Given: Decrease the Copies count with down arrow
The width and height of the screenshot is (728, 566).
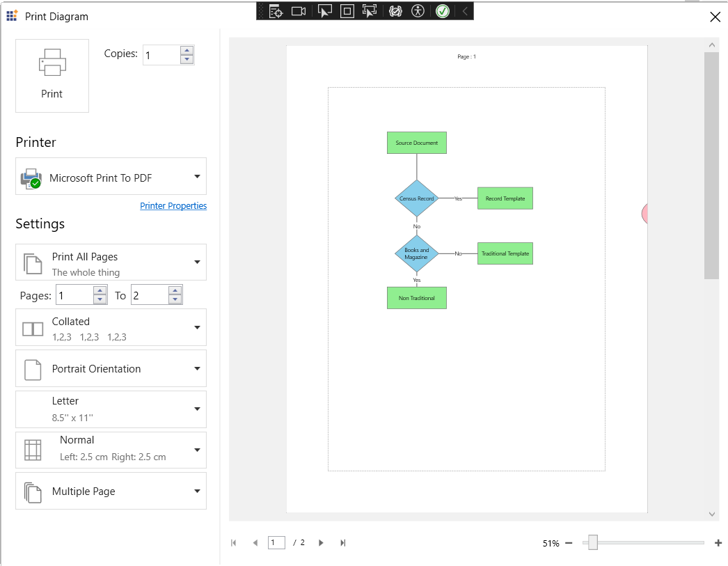Looking at the screenshot, I should coord(187,59).
